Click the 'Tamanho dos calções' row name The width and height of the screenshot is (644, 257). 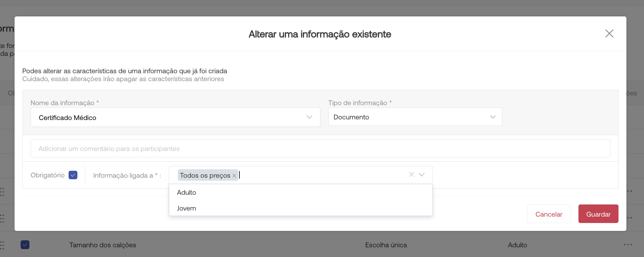103,245
